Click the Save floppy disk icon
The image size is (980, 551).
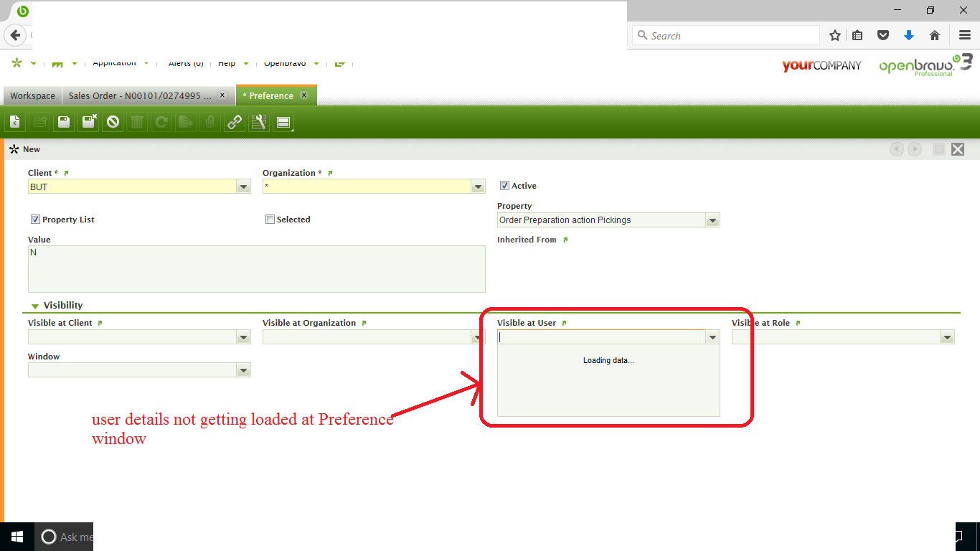[64, 123]
